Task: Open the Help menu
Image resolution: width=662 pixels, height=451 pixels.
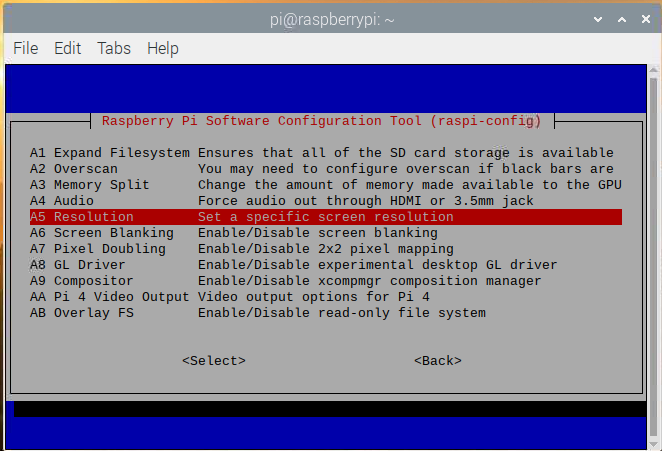Action: [162, 48]
